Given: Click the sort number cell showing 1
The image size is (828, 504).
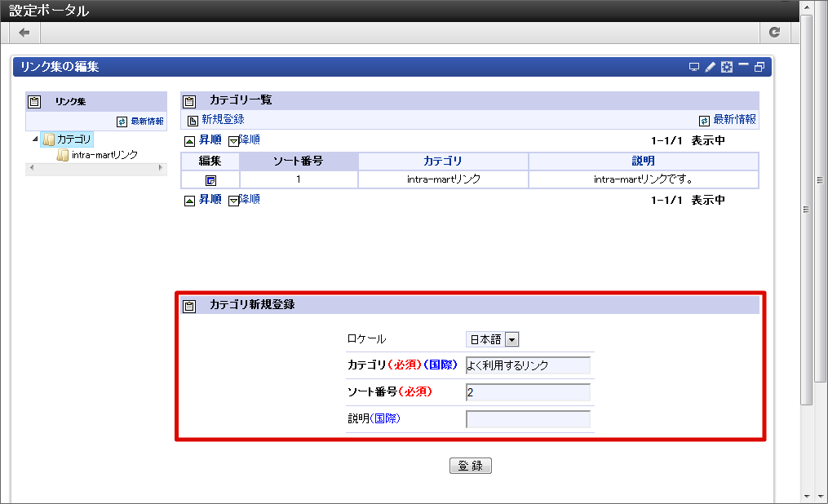Looking at the screenshot, I should [x=299, y=179].
